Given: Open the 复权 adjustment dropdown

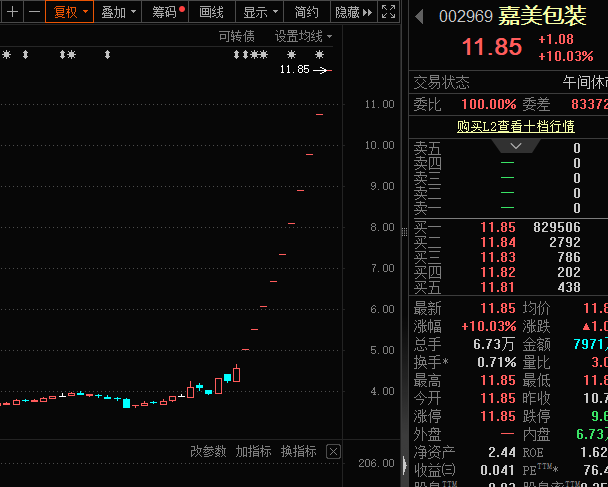Looking at the screenshot, I should pyautogui.click(x=70, y=12).
